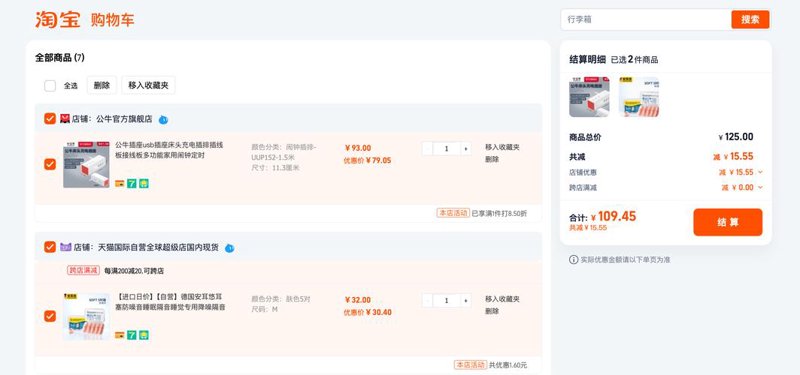800x375 pixels.
Task: Uncheck the 天猫国际自营全球超级店 store checkbox
Action: pos(50,247)
